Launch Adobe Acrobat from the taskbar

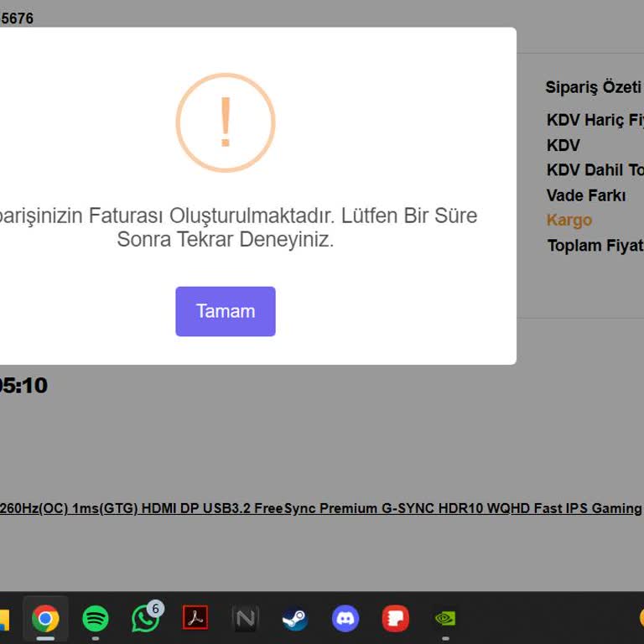pyautogui.click(x=195, y=617)
